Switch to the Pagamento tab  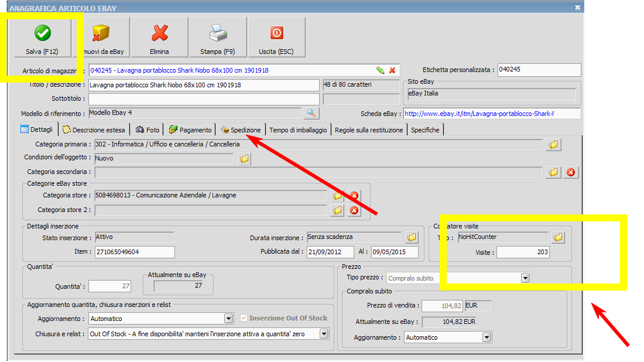tap(190, 129)
